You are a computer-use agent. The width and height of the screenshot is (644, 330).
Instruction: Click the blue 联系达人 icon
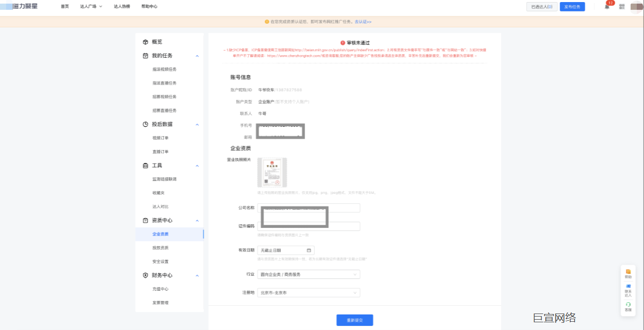click(628, 286)
